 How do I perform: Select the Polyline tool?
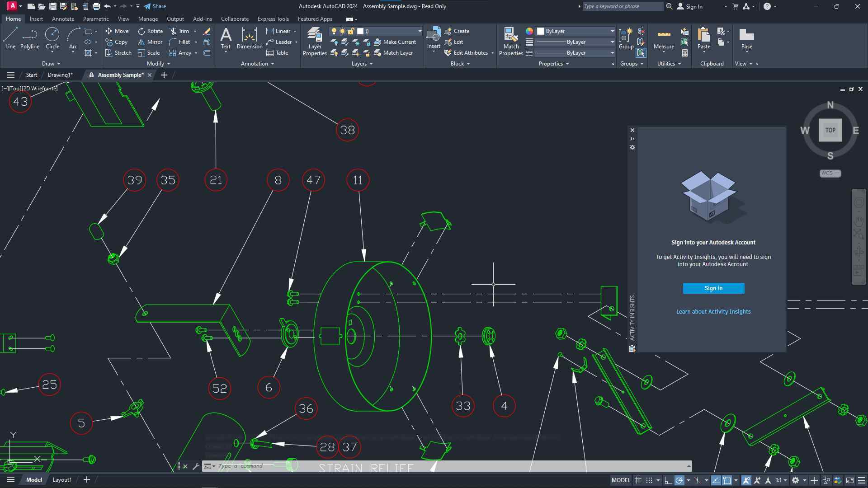coord(30,38)
